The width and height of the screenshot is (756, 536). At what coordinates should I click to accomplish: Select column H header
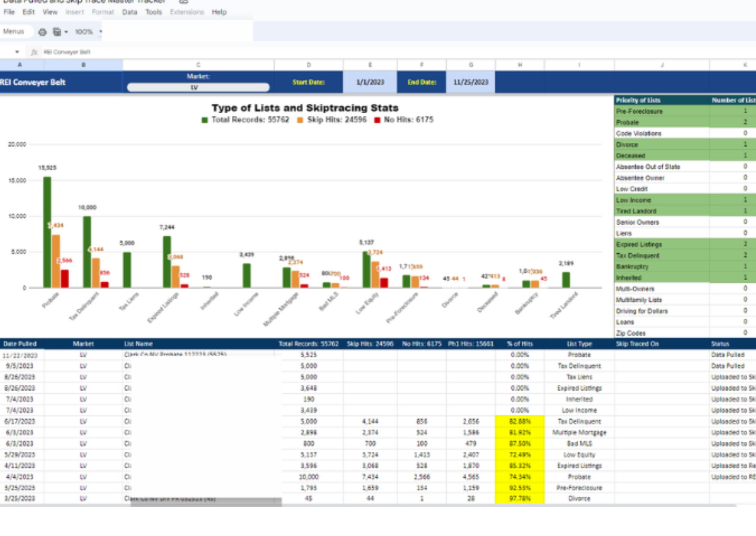[x=520, y=65]
